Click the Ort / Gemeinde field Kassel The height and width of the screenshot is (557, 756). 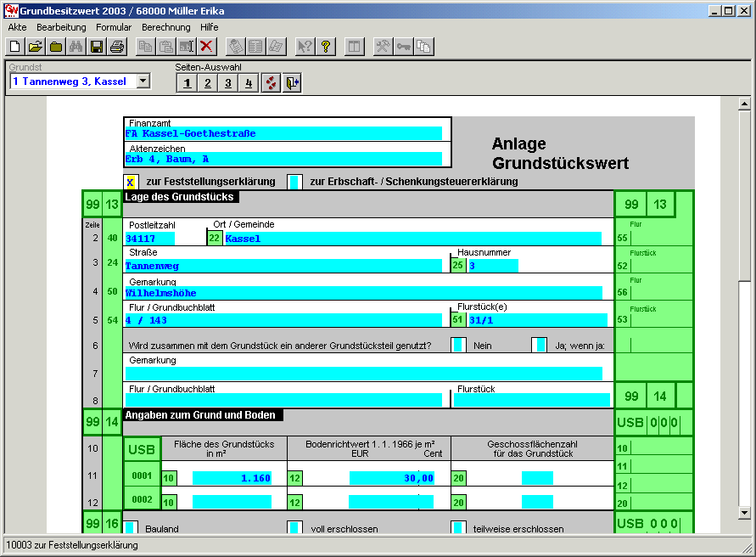coord(412,239)
